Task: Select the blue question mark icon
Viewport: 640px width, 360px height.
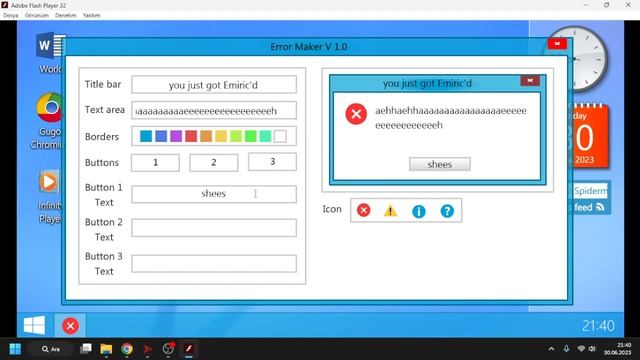Action: click(447, 211)
